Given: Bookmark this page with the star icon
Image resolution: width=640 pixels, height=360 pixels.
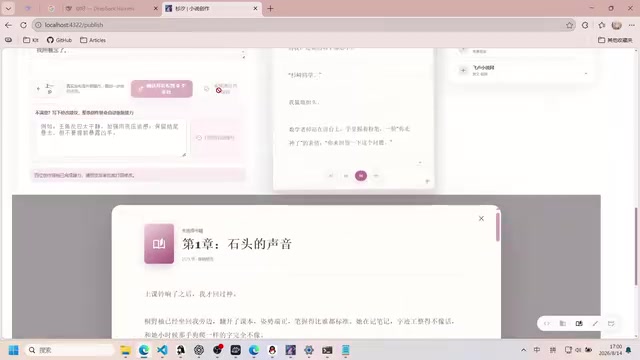Looking at the screenshot, I should (x=569, y=25).
